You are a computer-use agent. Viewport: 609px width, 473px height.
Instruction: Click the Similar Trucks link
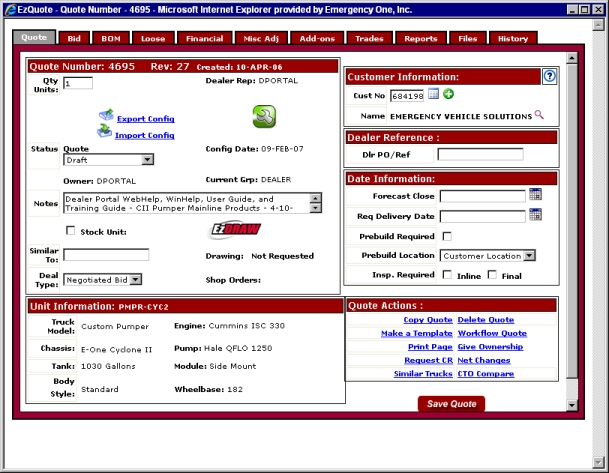click(x=423, y=374)
